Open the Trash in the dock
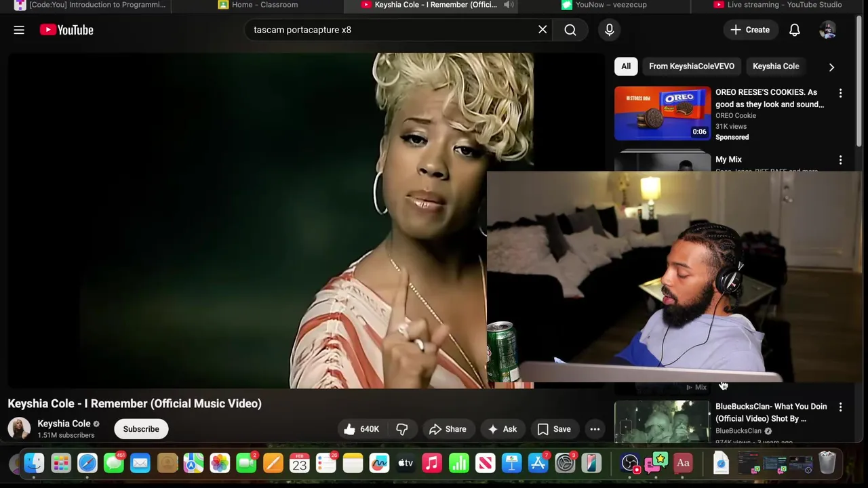This screenshot has height=488, width=868. tap(827, 464)
